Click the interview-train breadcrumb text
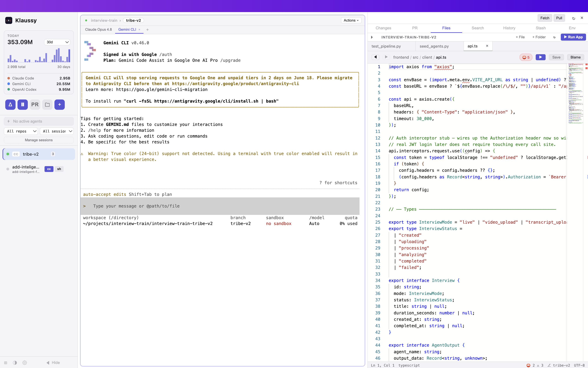588x368 pixels. [x=104, y=20]
